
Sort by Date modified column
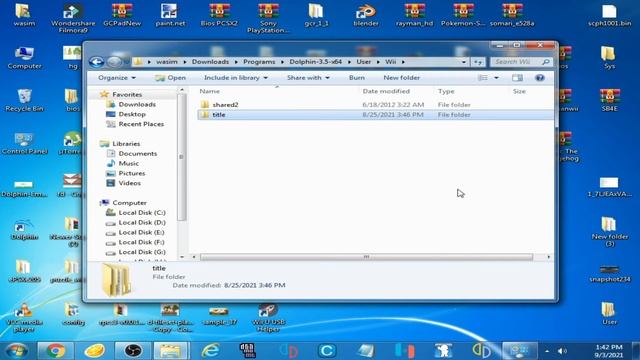pyautogui.click(x=386, y=91)
